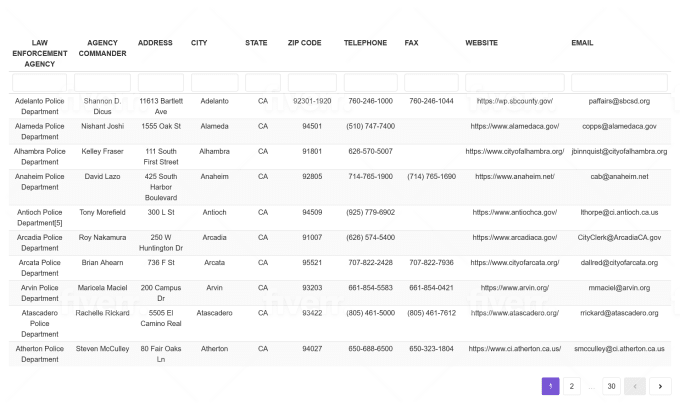
Task: Focus the City column filter input
Action: click(x=214, y=82)
